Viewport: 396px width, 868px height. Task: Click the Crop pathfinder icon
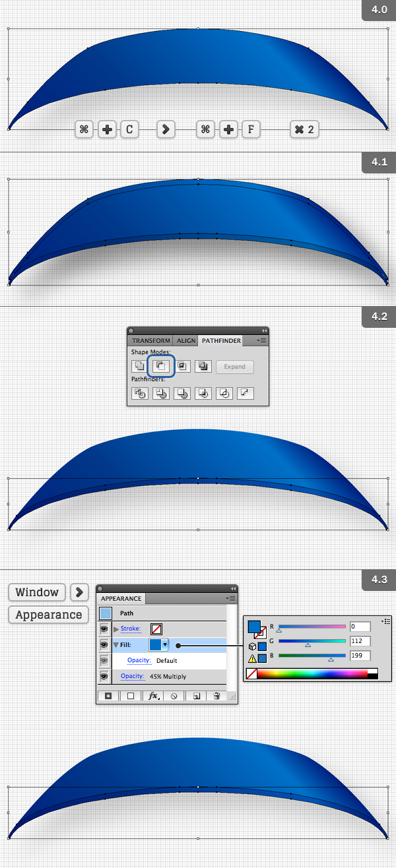pos(203,393)
